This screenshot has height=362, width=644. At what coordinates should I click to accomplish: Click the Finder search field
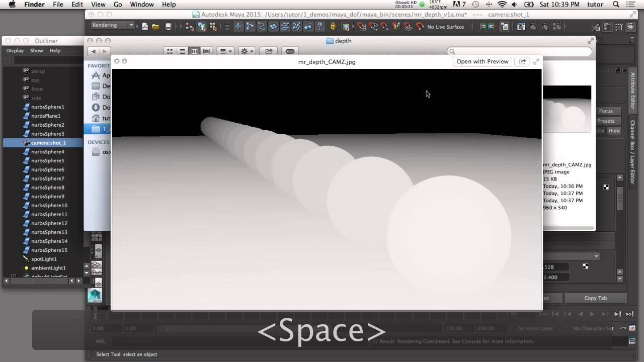point(519,51)
